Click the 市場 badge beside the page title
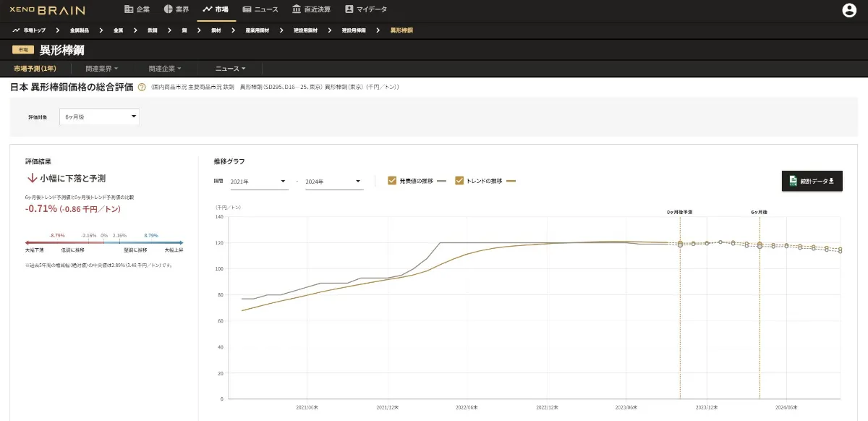Viewport: 868px width, 421px height. tap(23, 50)
